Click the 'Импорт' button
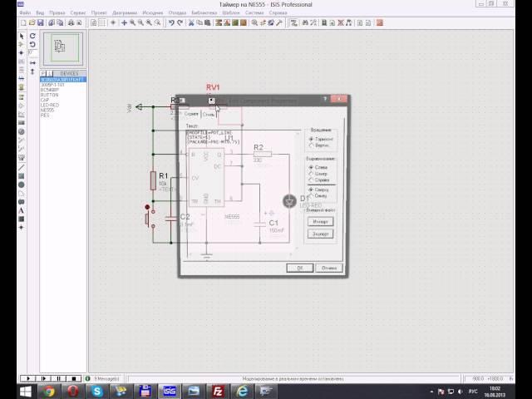 click(x=320, y=222)
